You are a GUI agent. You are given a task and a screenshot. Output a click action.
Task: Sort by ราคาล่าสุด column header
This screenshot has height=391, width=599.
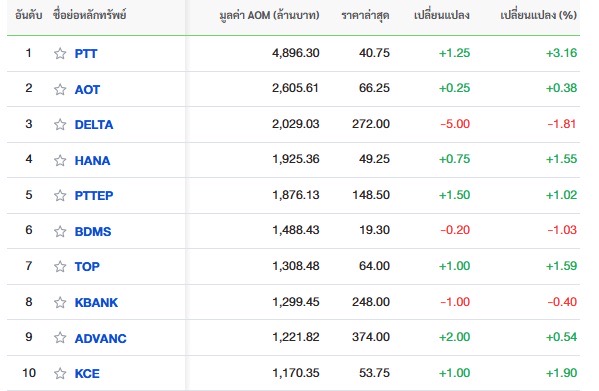point(365,16)
